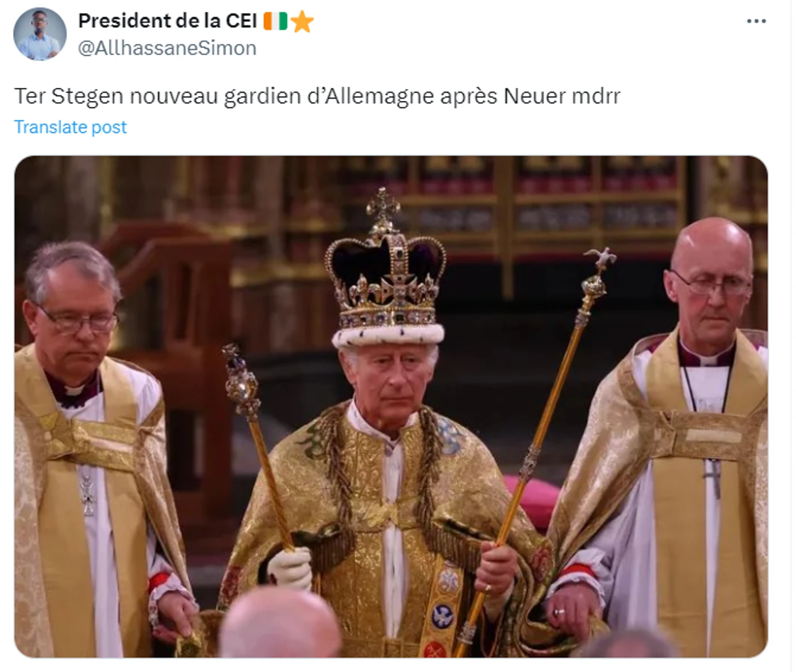Click the white glove in the photo
The image size is (796, 672).
point(290,568)
